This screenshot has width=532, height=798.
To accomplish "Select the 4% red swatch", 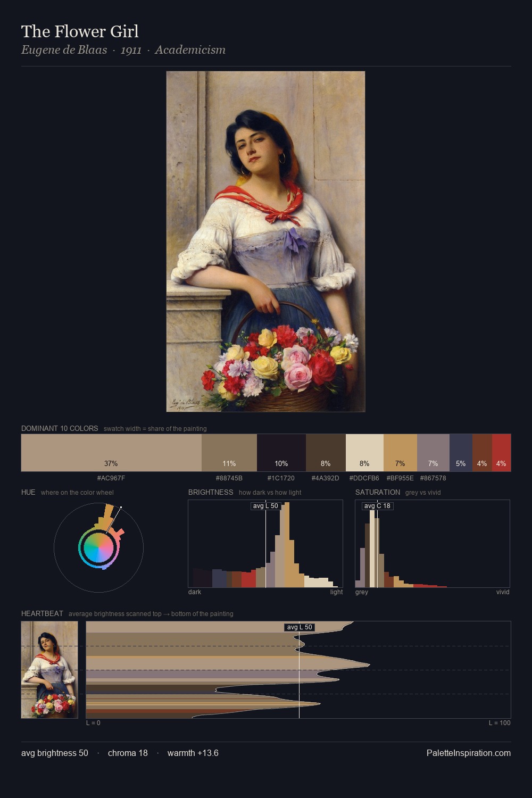I will [x=501, y=453].
